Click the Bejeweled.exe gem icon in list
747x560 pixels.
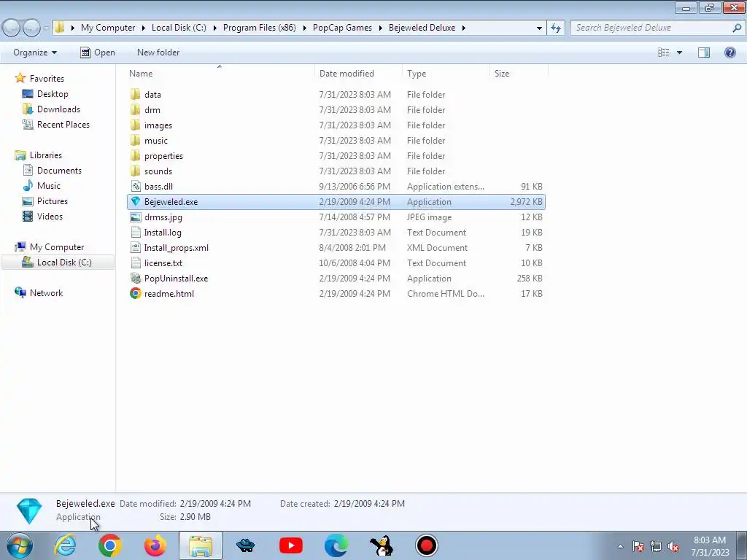coord(135,201)
